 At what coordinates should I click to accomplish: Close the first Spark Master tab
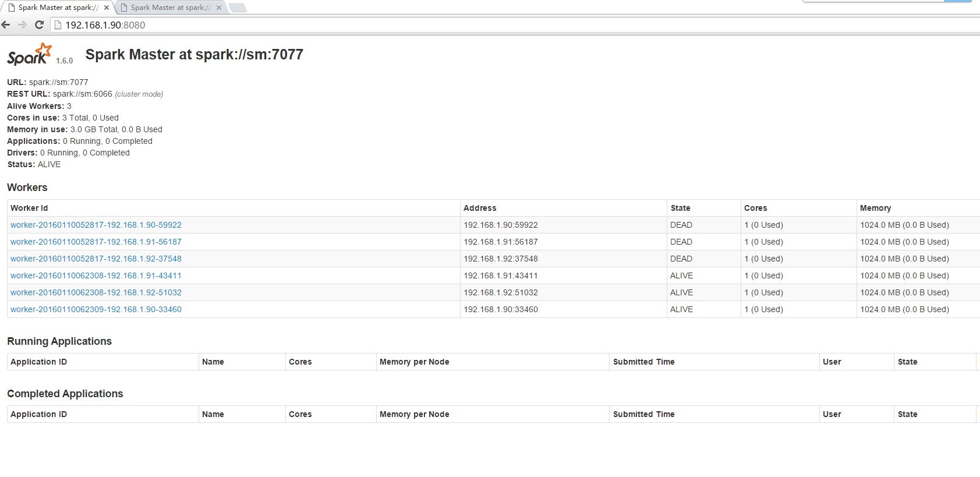coord(107,8)
